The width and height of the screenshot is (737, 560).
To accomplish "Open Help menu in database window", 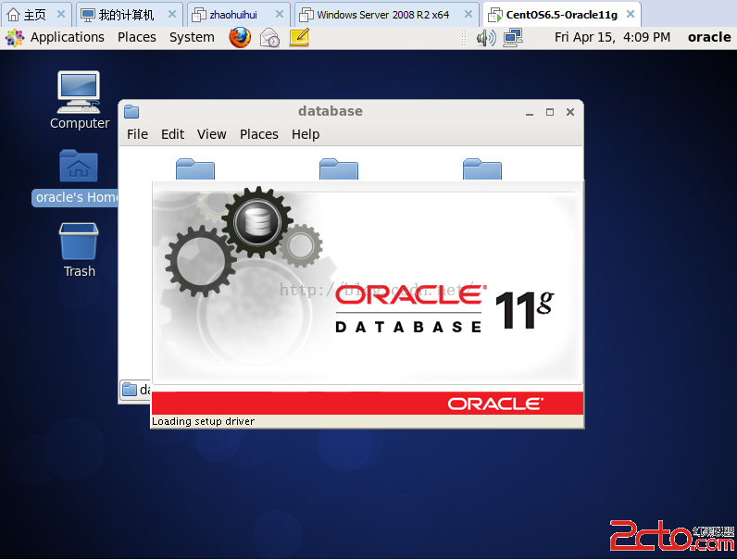I will [x=306, y=134].
